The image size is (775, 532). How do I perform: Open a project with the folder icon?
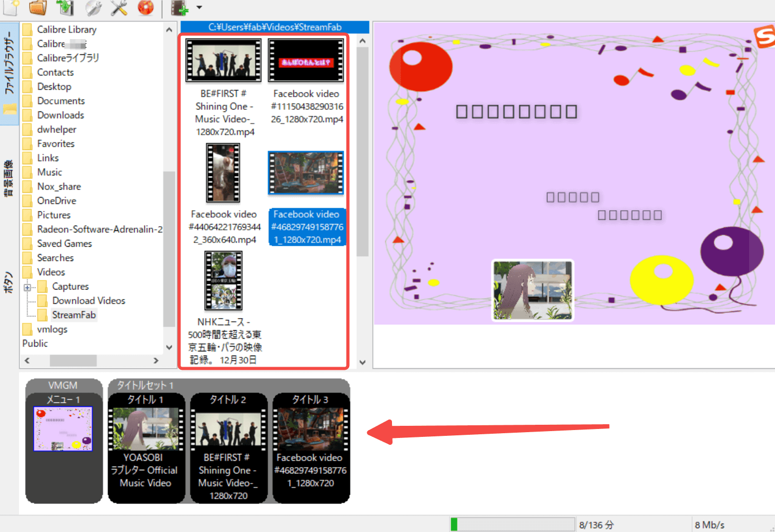tap(38, 7)
